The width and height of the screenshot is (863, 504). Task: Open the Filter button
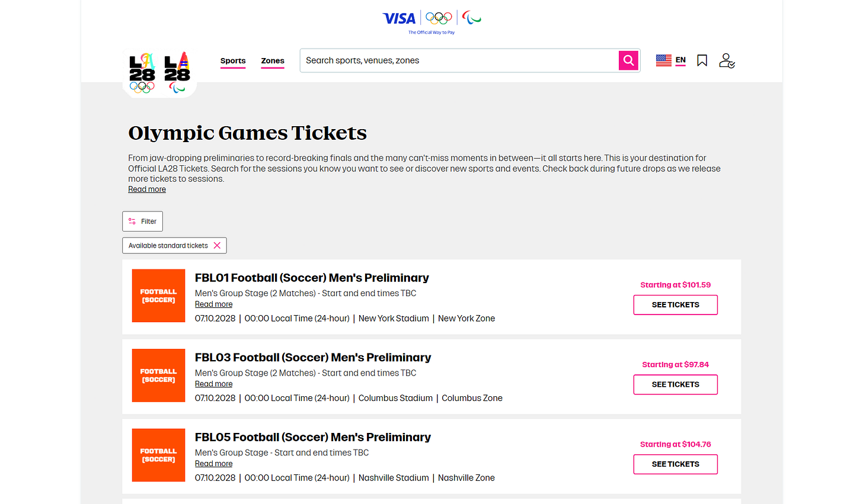point(142,221)
